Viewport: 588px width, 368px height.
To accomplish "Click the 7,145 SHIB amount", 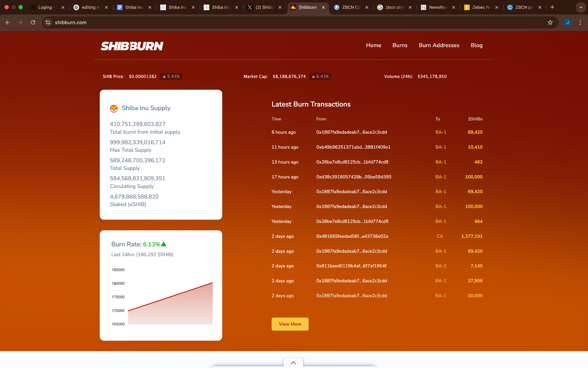I will click(x=477, y=266).
